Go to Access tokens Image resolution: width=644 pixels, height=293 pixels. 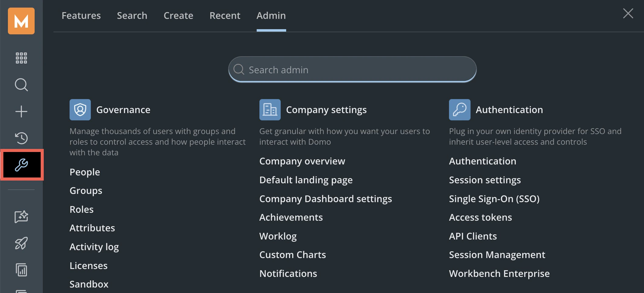click(x=481, y=217)
